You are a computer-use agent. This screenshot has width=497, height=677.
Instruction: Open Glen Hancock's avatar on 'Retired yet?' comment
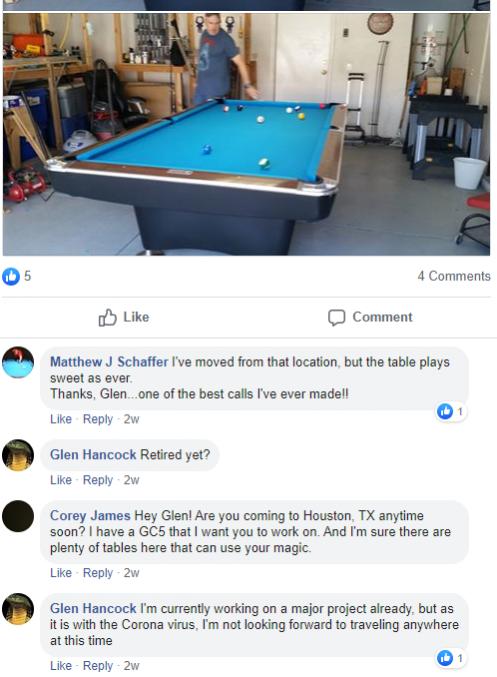click(x=18, y=455)
